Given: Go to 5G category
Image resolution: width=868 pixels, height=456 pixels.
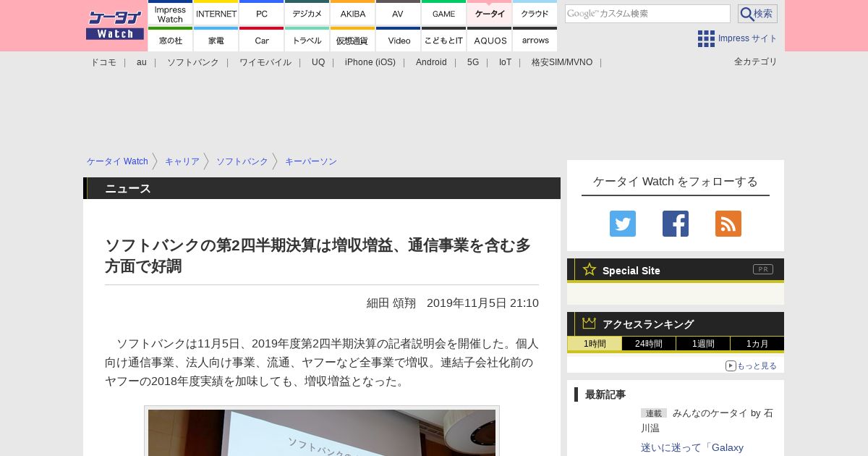Looking at the screenshot, I should 473,62.
